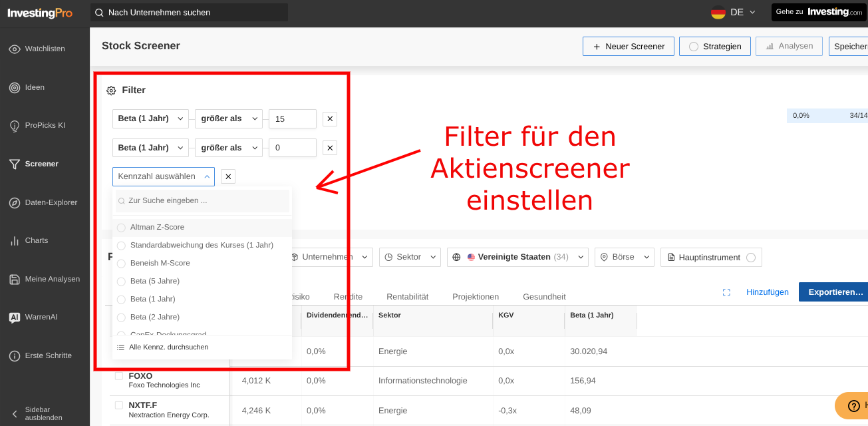The width and height of the screenshot is (868, 426).
Task: Remove the empty Kennzahl auswählen filter row
Action: coord(228,176)
